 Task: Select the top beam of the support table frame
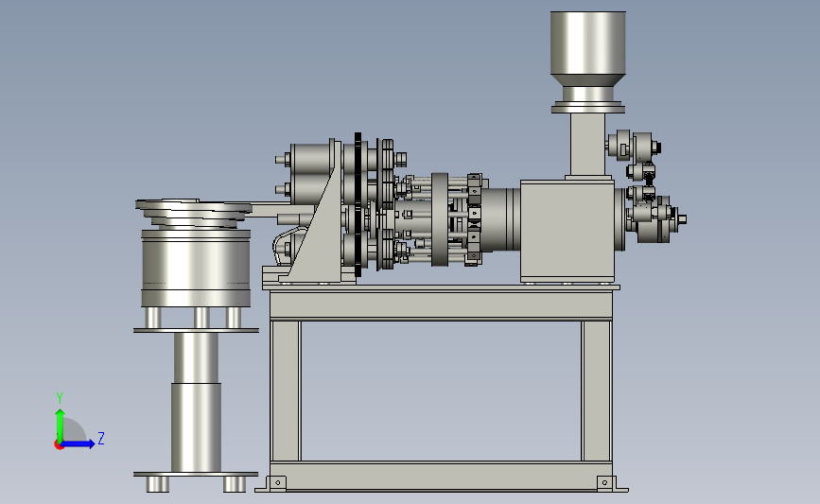441,305
